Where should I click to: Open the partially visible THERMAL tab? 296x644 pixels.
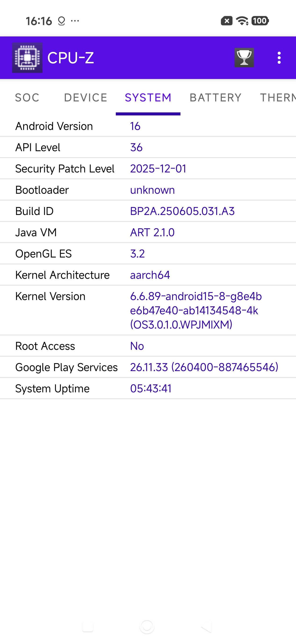(x=278, y=97)
